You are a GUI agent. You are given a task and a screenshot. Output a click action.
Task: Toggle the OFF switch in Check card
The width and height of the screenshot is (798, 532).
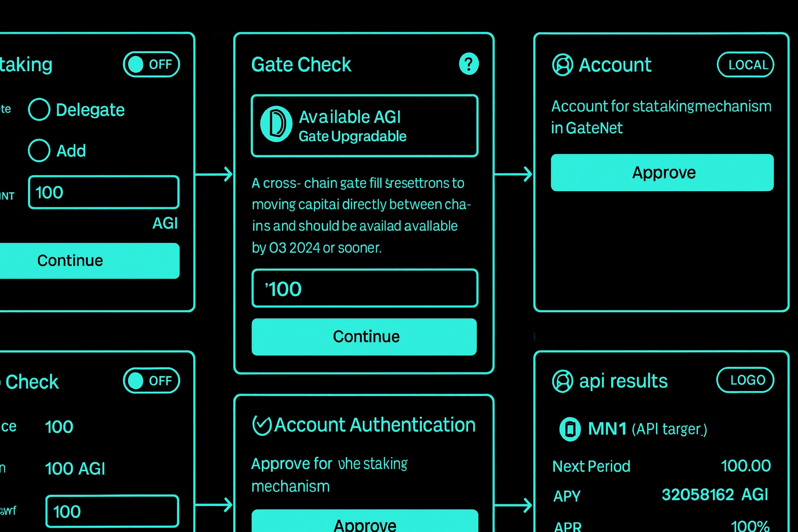coord(151,381)
